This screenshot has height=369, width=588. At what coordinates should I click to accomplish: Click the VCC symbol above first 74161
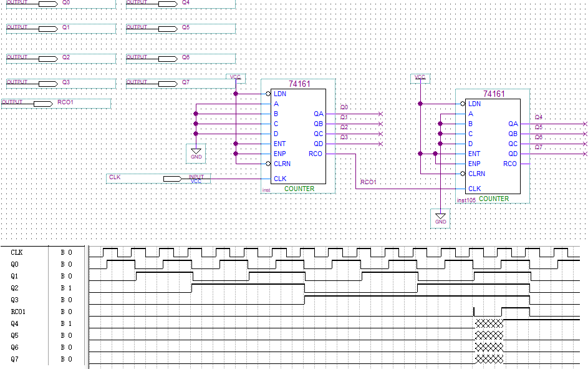236,79
